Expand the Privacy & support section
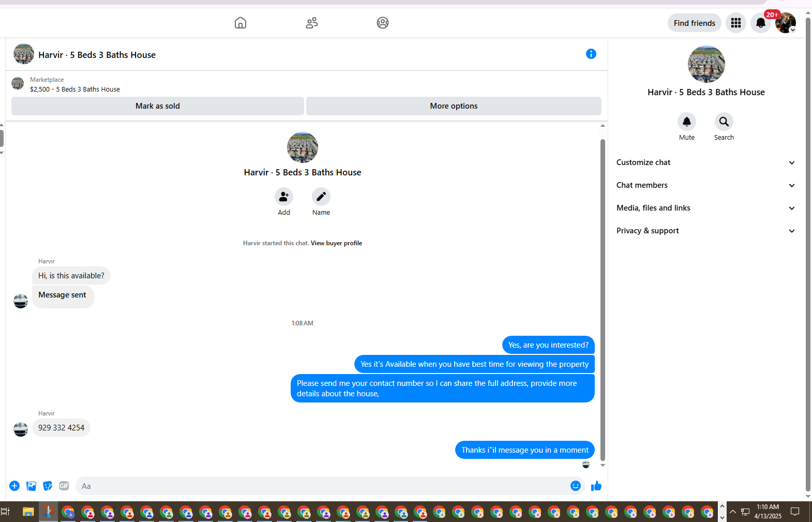The height and width of the screenshot is (522, 812). [706, 231]
